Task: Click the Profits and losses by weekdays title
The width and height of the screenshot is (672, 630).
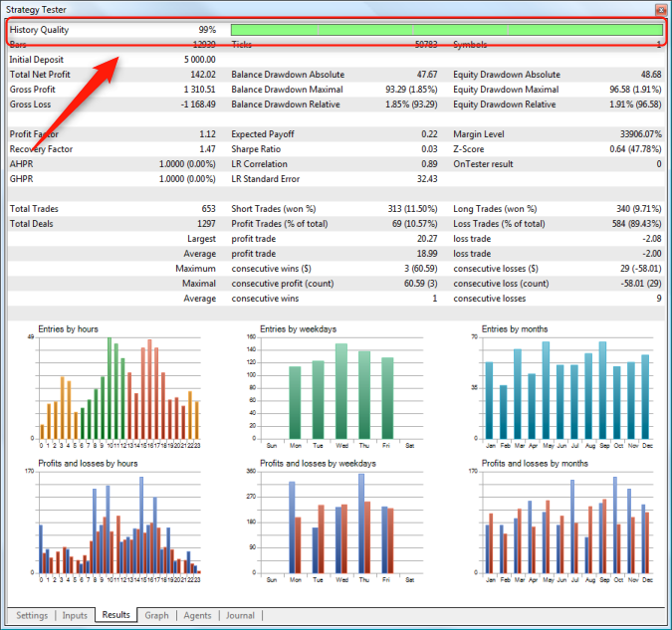Action: click(x=318, y=463)
